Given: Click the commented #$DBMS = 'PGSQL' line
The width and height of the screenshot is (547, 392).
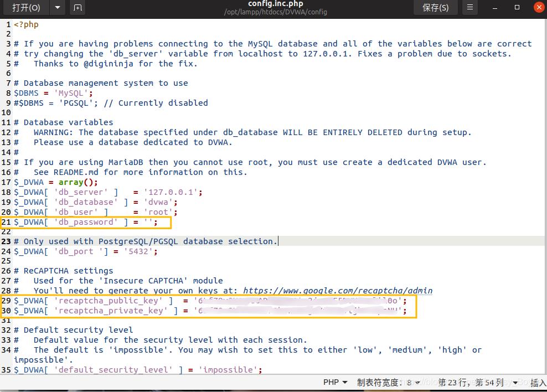Looking at the screenshot, I should click(111, 103).
